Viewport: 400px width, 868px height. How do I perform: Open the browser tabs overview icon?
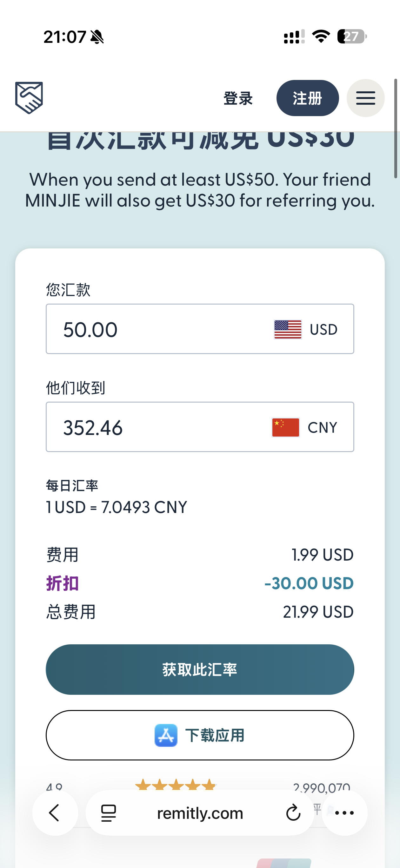click(x=109, y=813)
